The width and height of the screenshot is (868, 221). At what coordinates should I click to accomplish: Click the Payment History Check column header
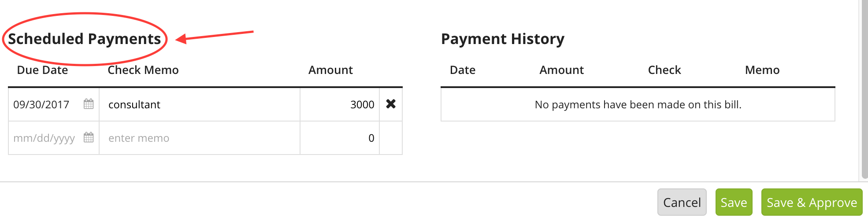(x=664, y=70)
